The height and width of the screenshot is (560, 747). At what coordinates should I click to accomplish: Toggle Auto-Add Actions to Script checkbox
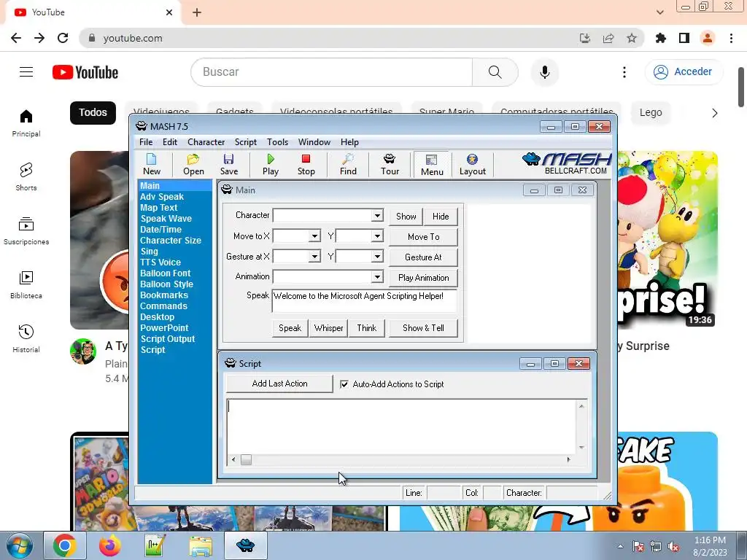344,384
